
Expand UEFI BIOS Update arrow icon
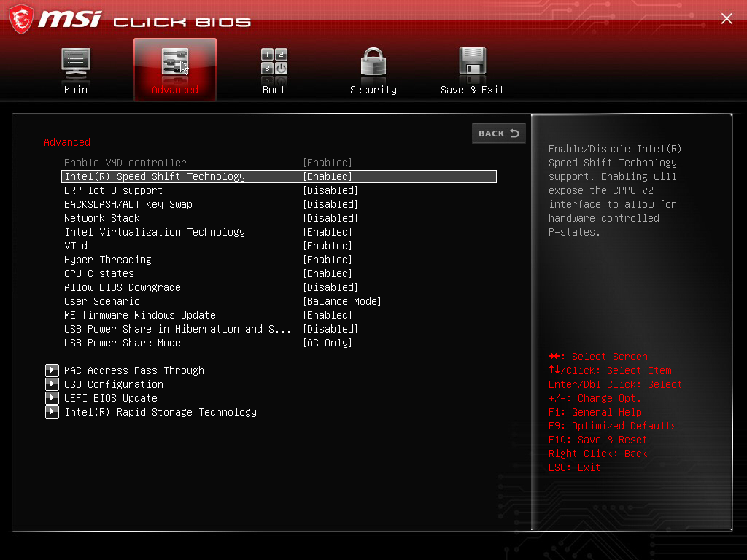52,397
